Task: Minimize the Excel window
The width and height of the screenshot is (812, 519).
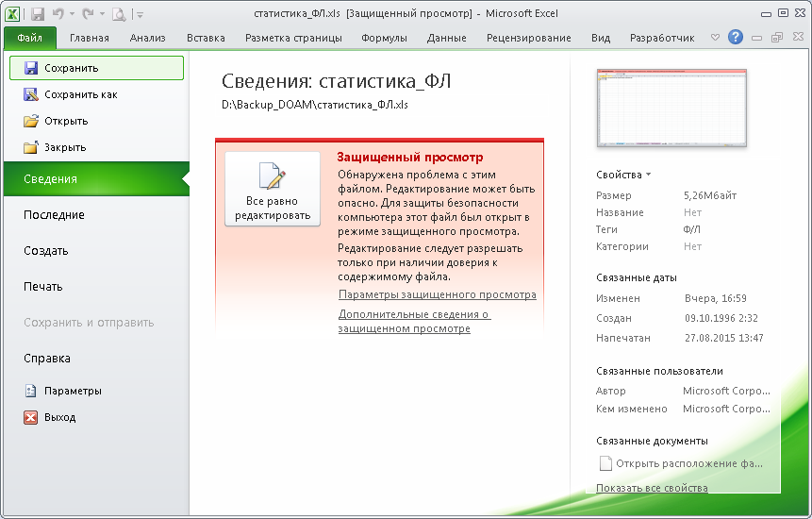Action: [767, 13]
